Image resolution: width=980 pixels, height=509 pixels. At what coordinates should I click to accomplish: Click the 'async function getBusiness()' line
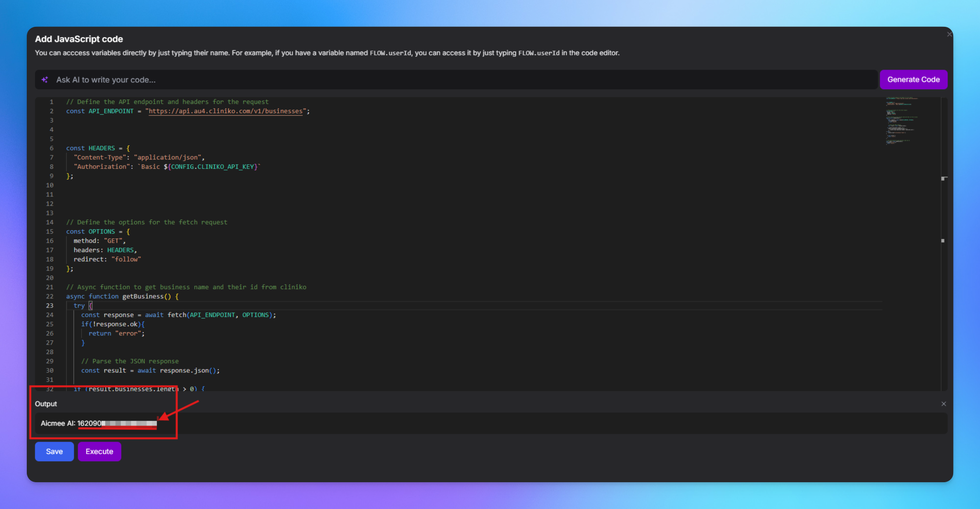[122, 296]
